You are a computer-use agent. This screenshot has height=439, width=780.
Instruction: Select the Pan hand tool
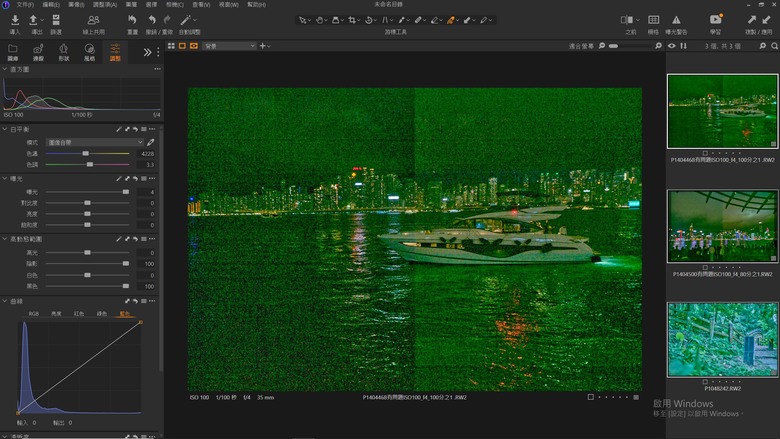click(319, 20)
